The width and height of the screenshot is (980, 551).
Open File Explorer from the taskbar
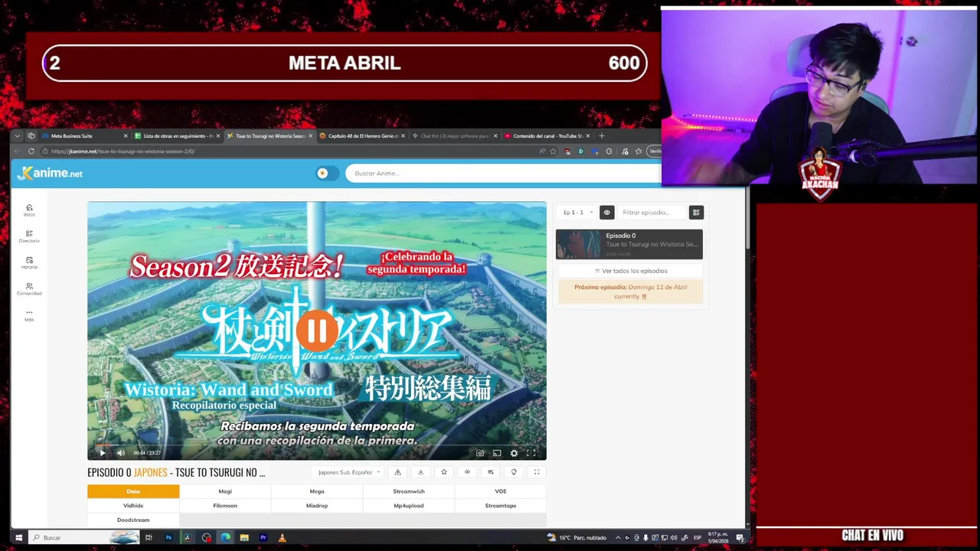click(244, 538)
